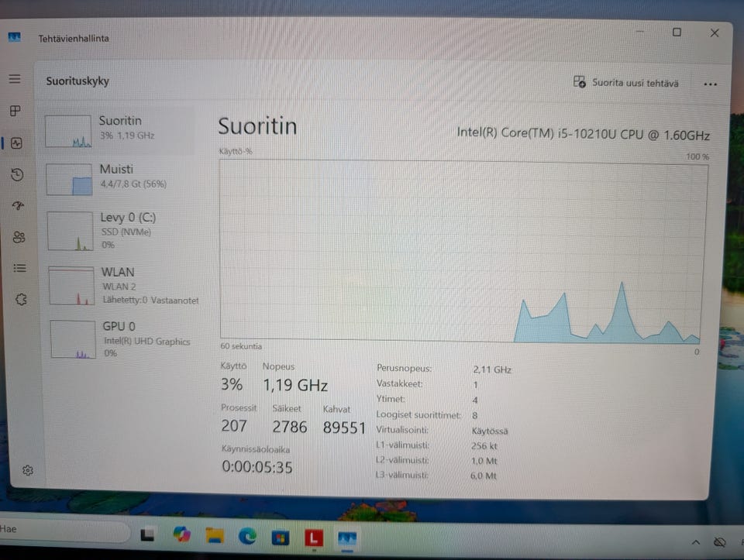Viewport: 744px width, 560px height.
Task: Open Microsoft Store from the taskbar
Action: (x=280, y=538)
